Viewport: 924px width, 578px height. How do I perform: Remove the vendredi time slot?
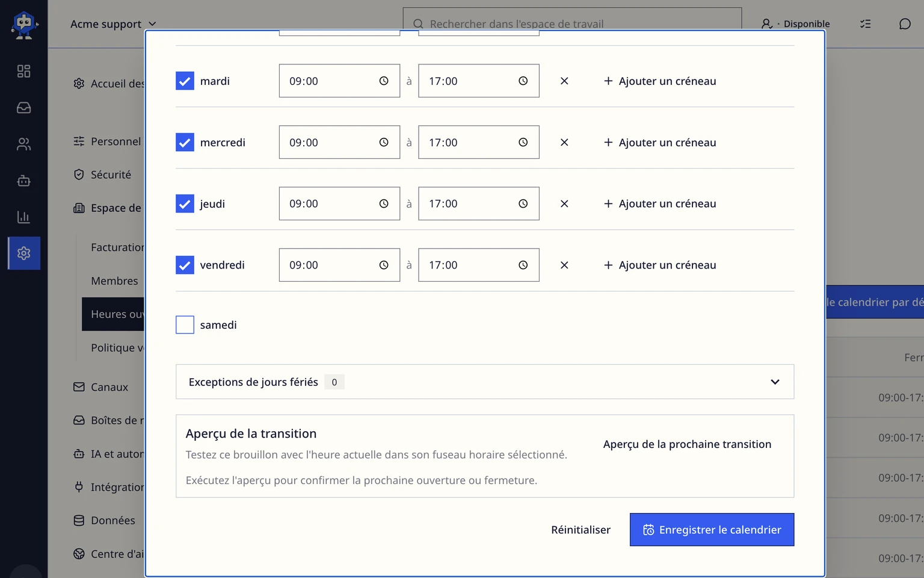(564, 265)
